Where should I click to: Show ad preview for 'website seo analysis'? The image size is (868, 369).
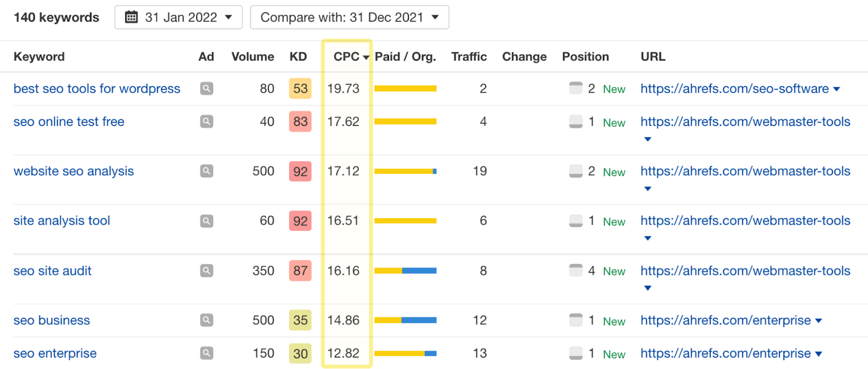[206, 171]
